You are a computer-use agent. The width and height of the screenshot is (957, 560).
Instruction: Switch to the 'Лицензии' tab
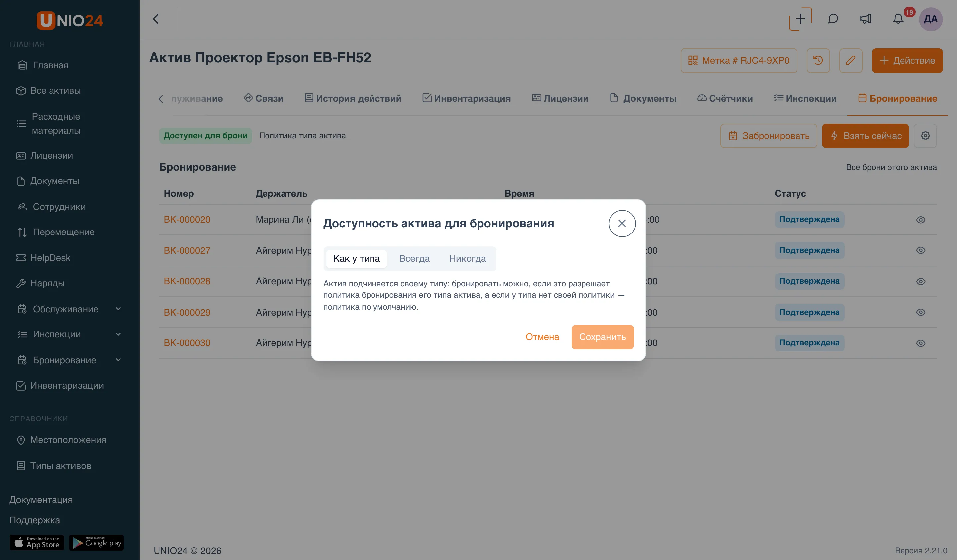[560, 98]
